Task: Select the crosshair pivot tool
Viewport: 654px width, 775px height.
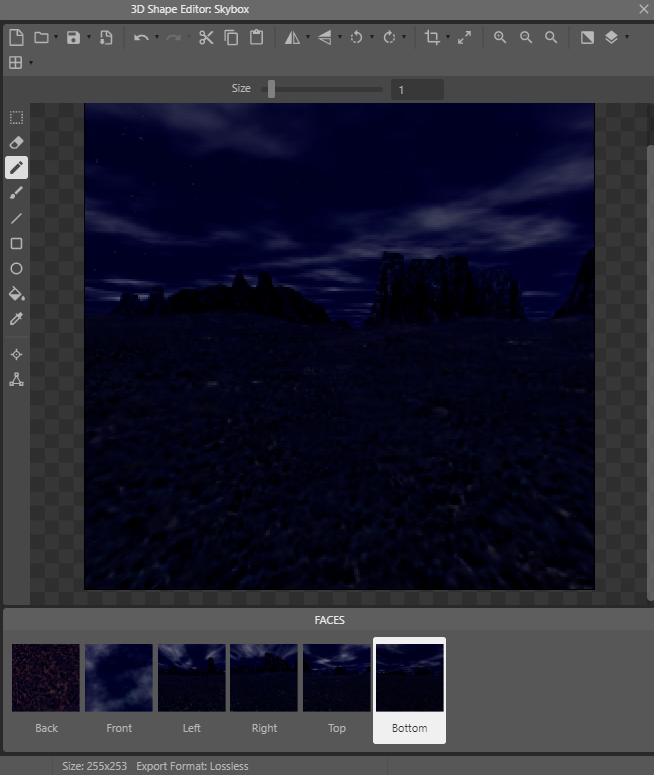Action: pos(16,354)
